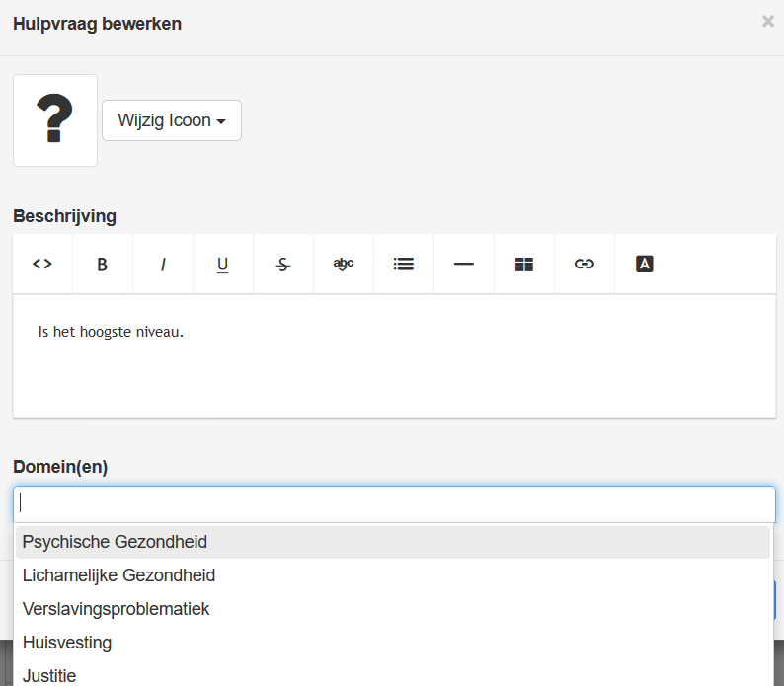This screenshot has width=784, height=686.
Task: Click the question mark icon preview
Action: [x=55, y=120]
